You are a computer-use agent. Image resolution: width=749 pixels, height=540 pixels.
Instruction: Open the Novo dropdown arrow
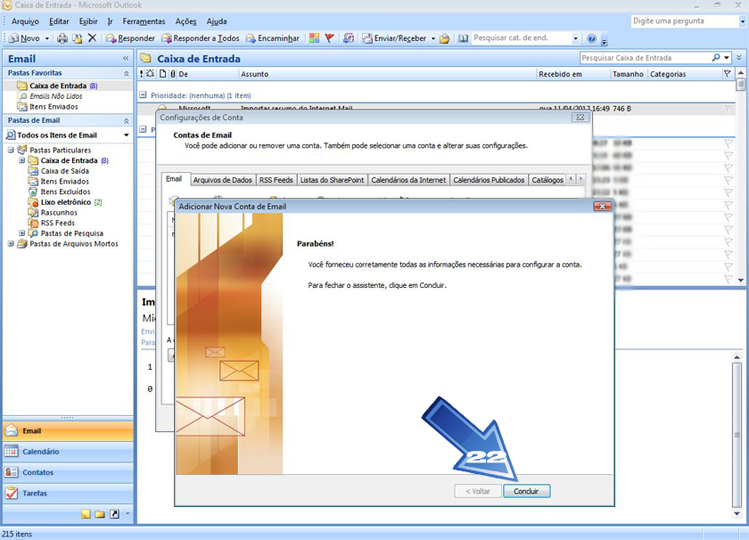click(x=47, y=38)
